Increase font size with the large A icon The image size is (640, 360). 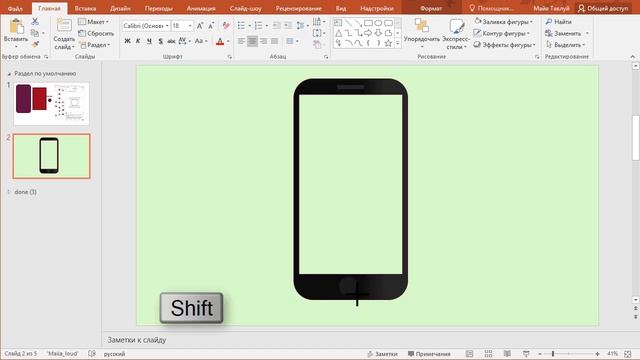[200, 26]
